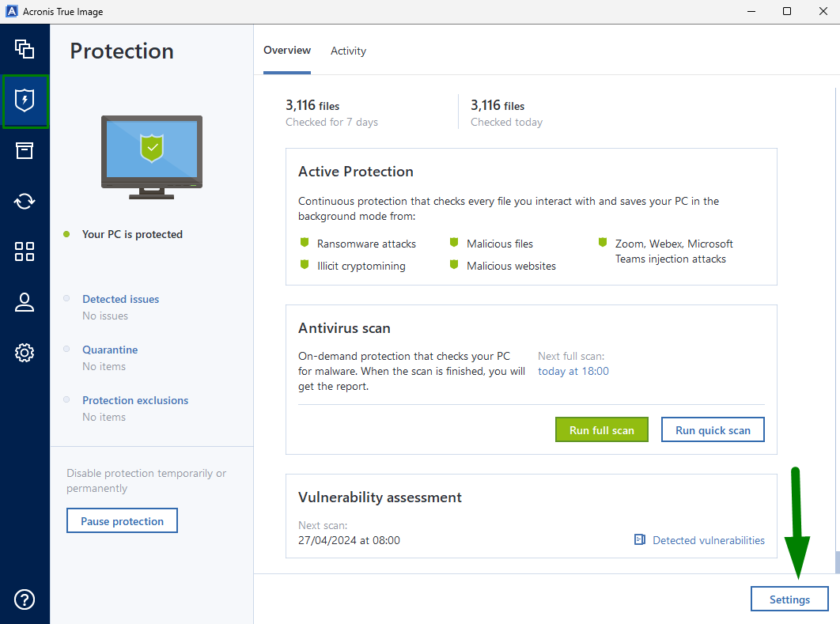Viewport: 840px width, 624px height.
Task: Open the Sync section icon
Action: tap(25, 201)
